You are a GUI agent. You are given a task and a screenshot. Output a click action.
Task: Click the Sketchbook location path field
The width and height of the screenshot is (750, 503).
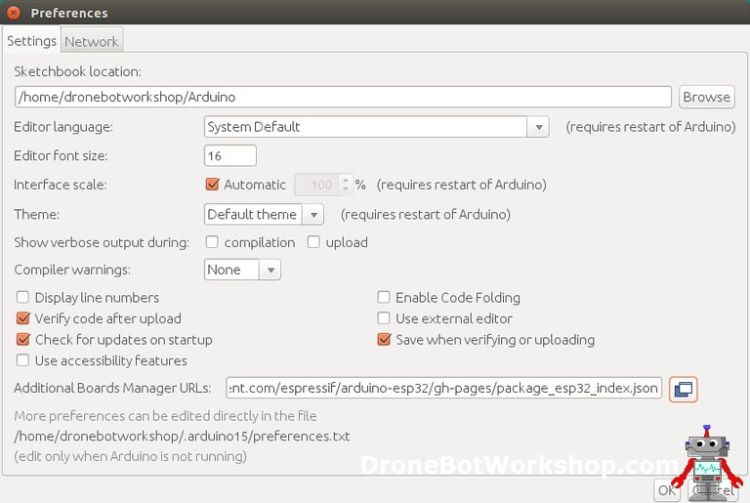(343, 97)
